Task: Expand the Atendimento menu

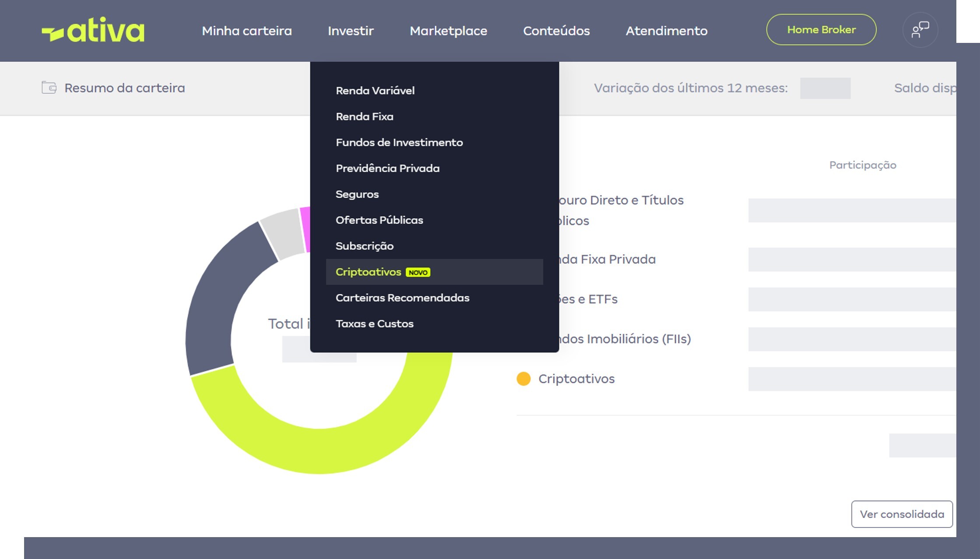Action: coord(666,31)
